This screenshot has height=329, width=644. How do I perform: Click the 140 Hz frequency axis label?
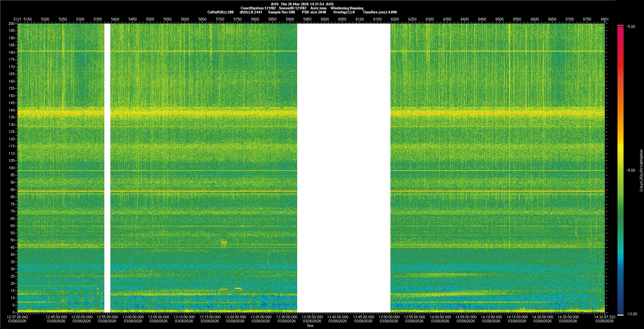coord(12,110)
